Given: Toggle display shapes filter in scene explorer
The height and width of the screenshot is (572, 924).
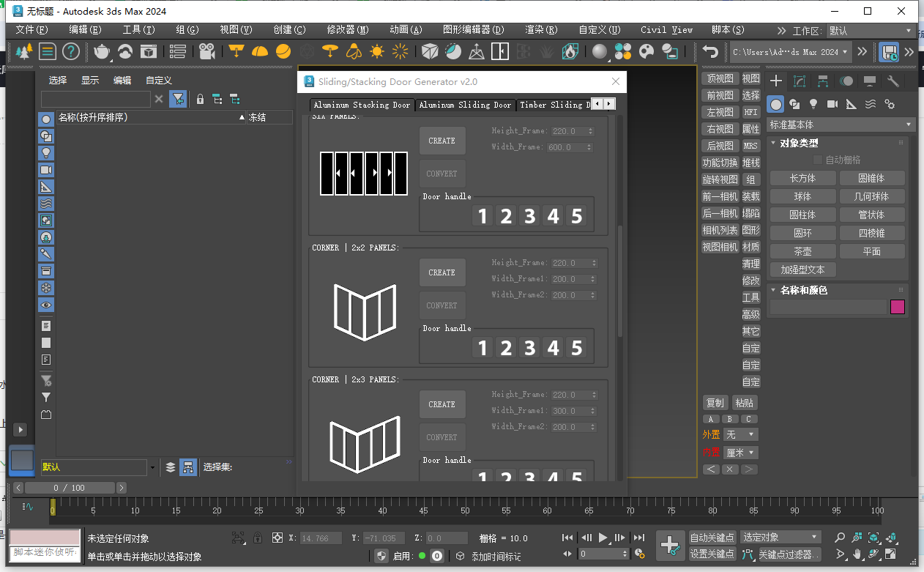Looking at the screenshot, I should (46, 136).
